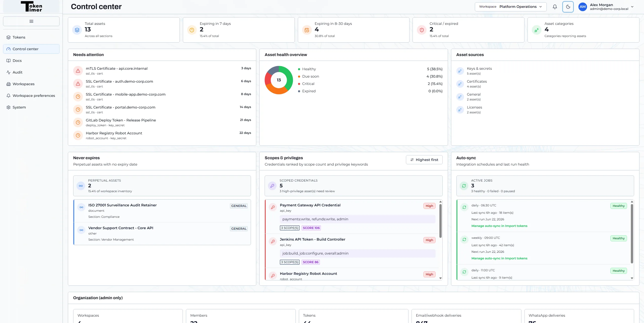This screenshot has width=644, height=323.
Task: Click clock icon for Harbor Registry Robot Account in Needs attention
Action: [x=78, y=135]
